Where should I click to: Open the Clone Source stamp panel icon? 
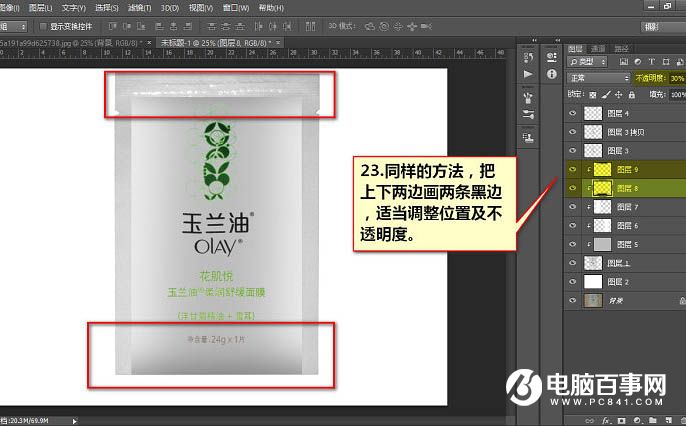click(x=528, y=138)
